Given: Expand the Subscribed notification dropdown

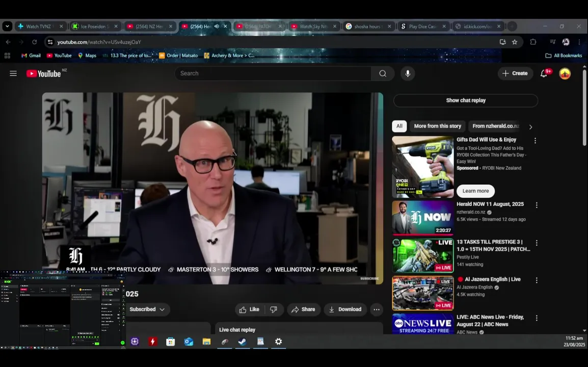Looking at the screenshot, I should pyautogui.click(x=162, y=309).
